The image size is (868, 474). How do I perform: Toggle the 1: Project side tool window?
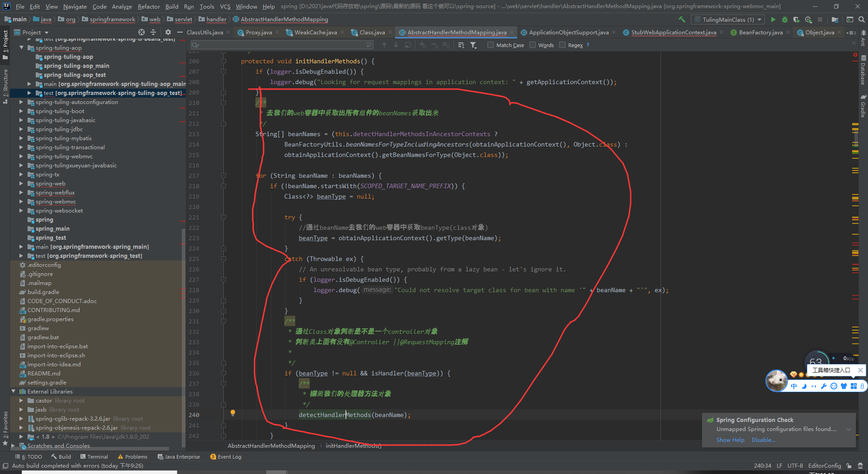(x=5, y=44)
